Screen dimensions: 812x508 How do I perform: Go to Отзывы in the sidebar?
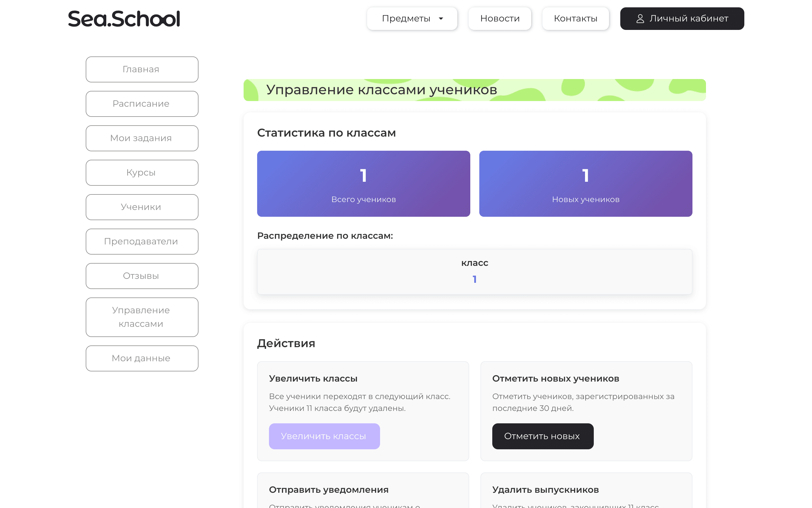(x=142, y=276)
